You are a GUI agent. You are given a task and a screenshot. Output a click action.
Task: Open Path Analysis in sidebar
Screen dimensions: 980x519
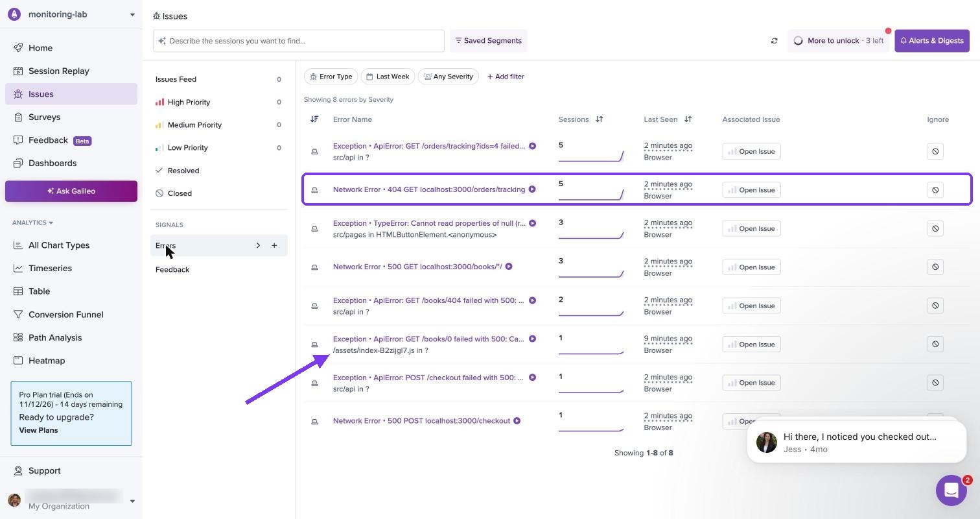(x=55, y=337)
